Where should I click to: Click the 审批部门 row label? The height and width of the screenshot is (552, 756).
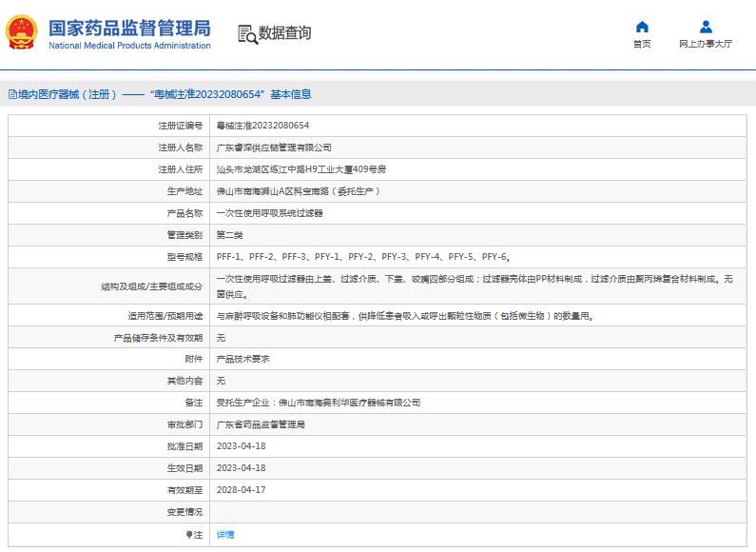pyautogui.click(x=184, y=424)
